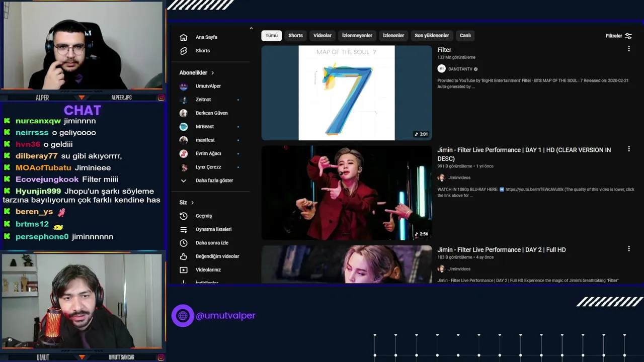Expand Siz section chevron
The image size is (644, 362).
(192, 203)
